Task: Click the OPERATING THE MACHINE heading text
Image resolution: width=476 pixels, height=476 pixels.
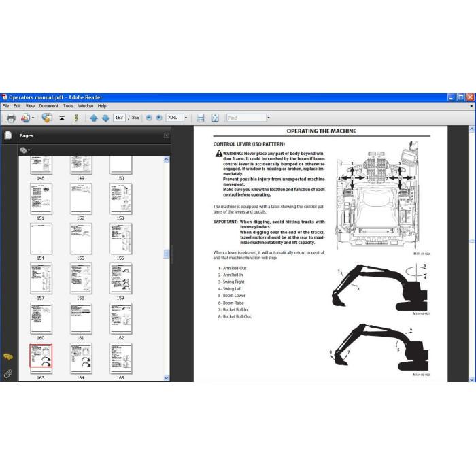Action: click(322, 131)
